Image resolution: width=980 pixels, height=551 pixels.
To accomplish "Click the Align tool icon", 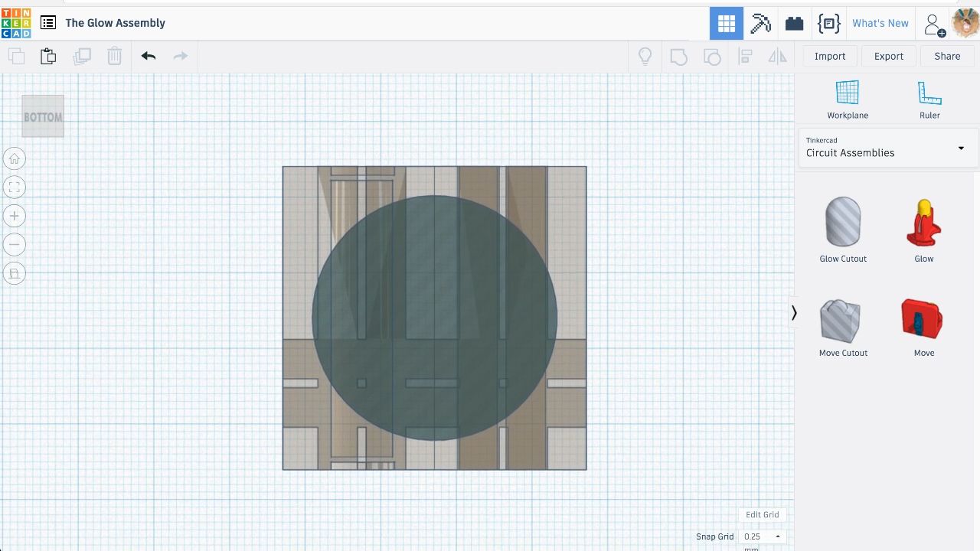I will pos(745,57).
